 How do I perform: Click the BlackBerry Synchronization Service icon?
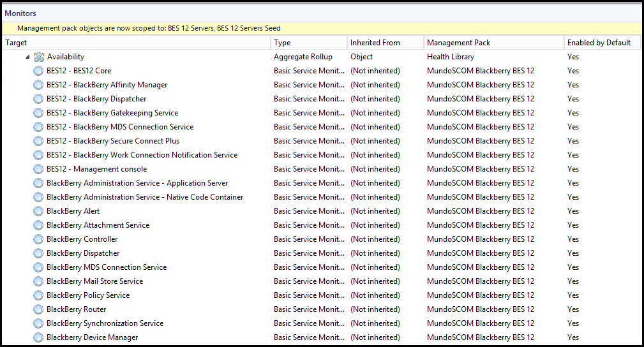coord(38,323)
